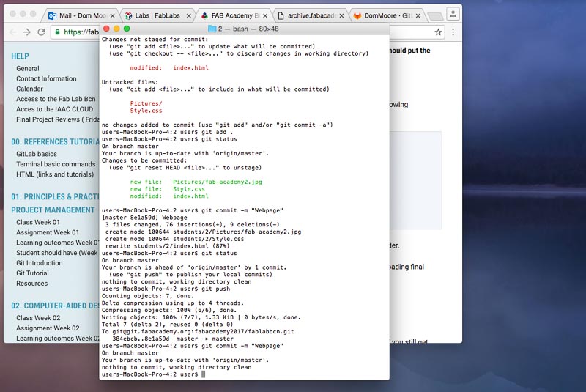Open Student should have (Week 01) link

(57, 253)
